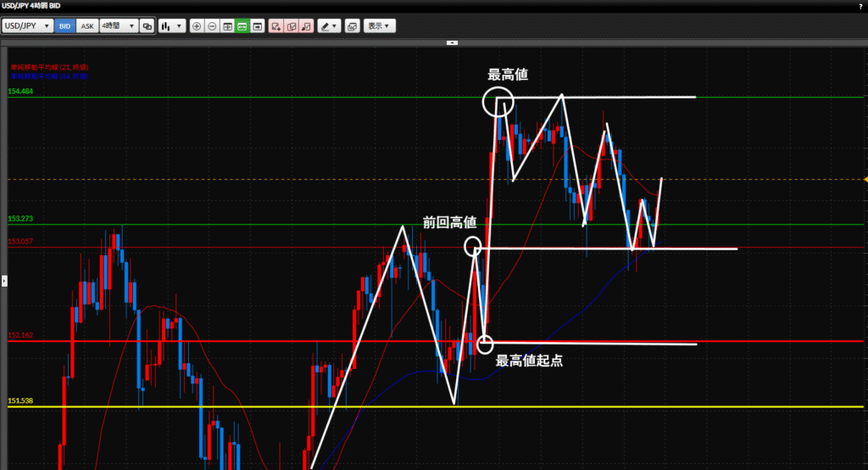Screen dimensions: 868x470
Task: Click the chart fit-to-width icon
Action: pyautogui.click(x=227, y=26)
